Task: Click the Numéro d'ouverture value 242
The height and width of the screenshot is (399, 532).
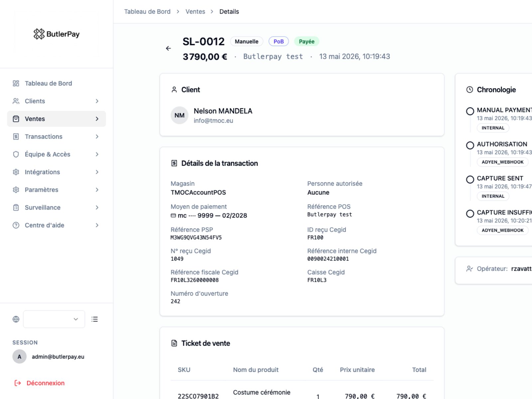Action: [x=176, y=302]
